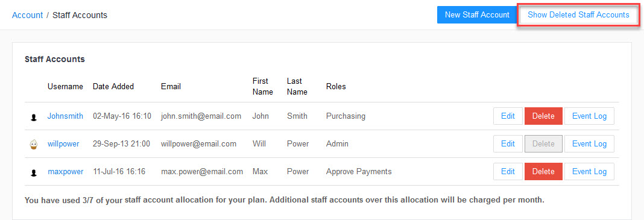
Task: Create a New Staff Account
Action: 477,15
